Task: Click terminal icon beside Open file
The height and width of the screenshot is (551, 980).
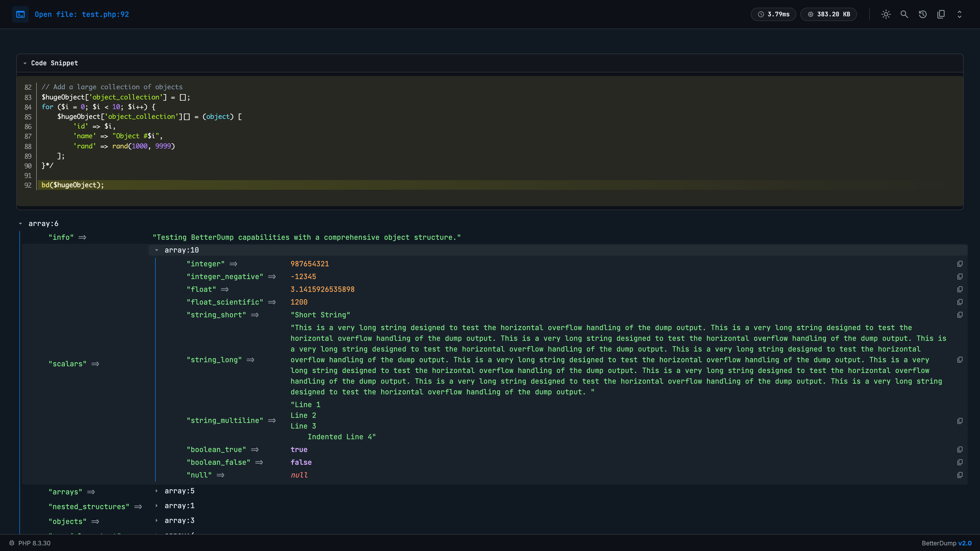Action: click(x=21, y=14)
